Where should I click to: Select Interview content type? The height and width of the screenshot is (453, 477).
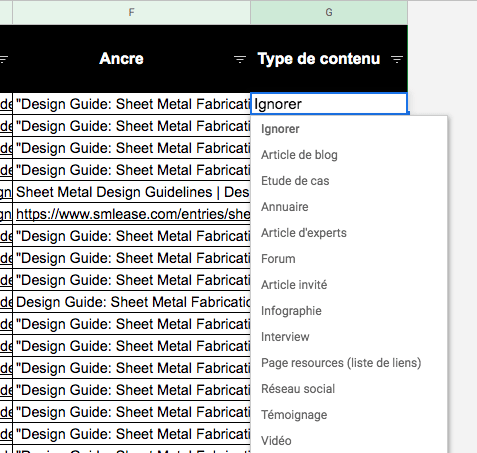285,337
